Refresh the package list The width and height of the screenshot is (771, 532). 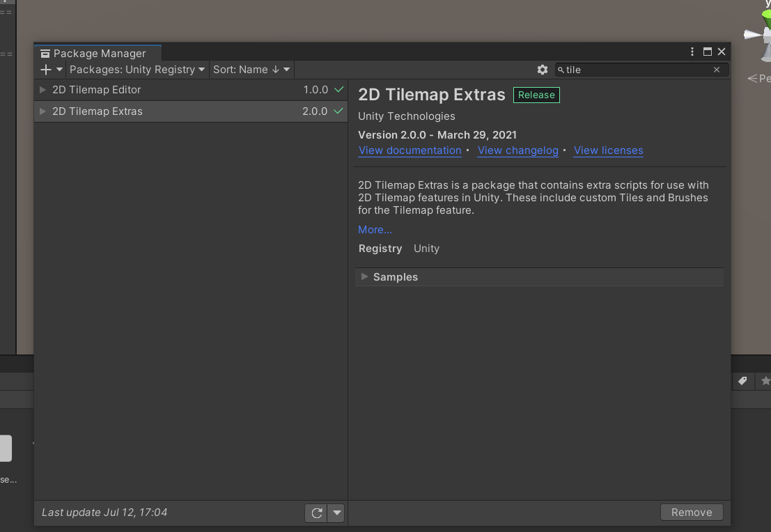[316, 513]
